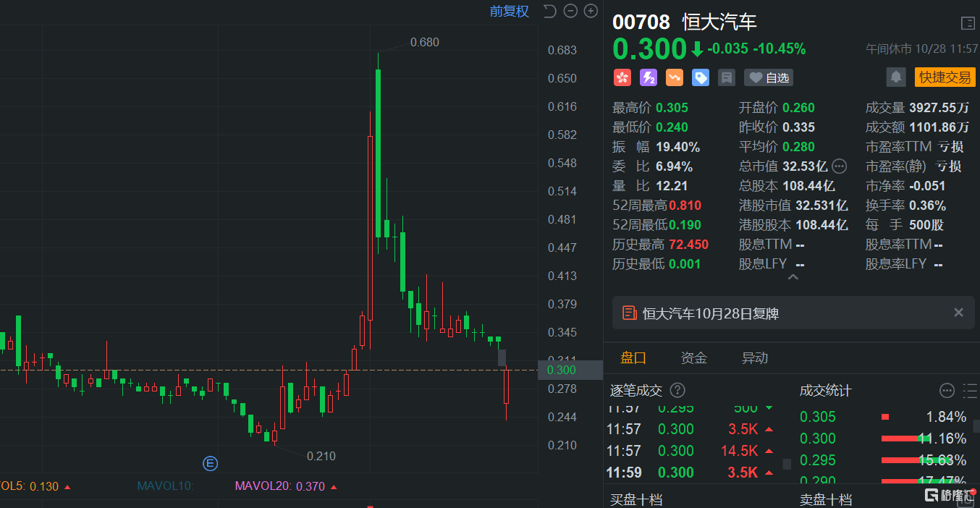Click the current price 0.300 axis tag
980x508 pixels.
tap(570, 370)
